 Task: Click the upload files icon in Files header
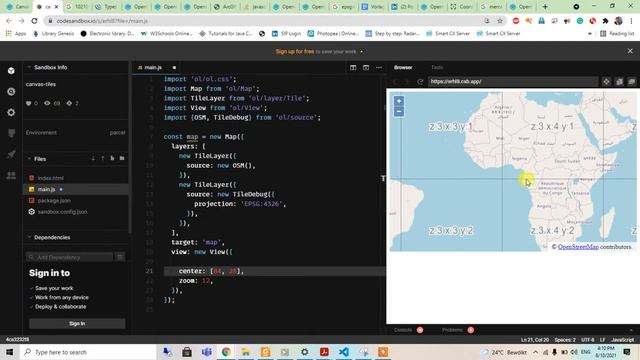(102, 158)
